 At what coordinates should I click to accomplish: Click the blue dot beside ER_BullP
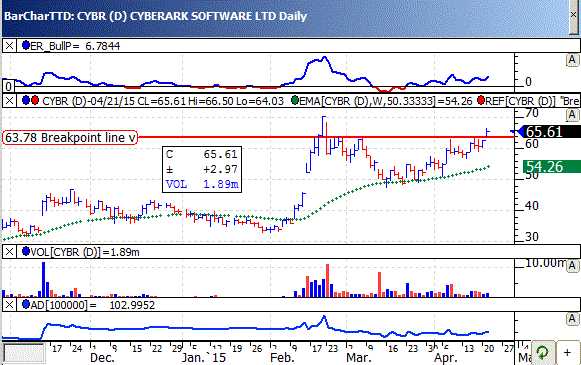(x=26, y=46)
